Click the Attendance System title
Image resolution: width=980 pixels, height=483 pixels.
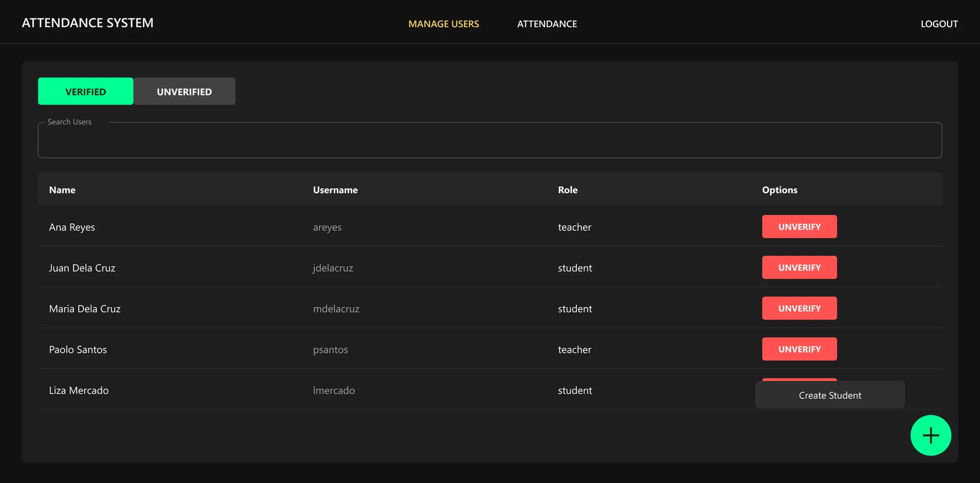tap(88, 23)
